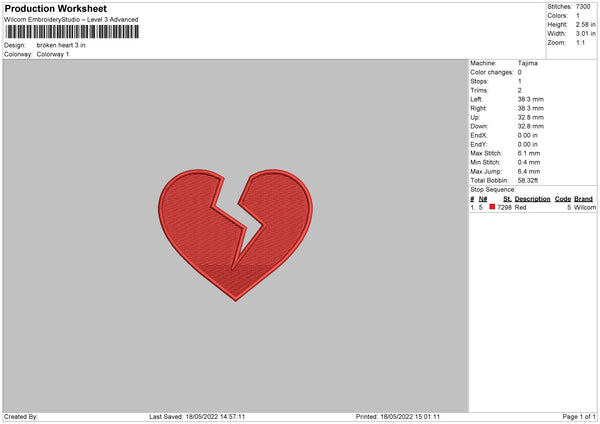Screen dimensions: 600x424
Task: Click the 'Color changes:' label
Action: coord(492,72)
